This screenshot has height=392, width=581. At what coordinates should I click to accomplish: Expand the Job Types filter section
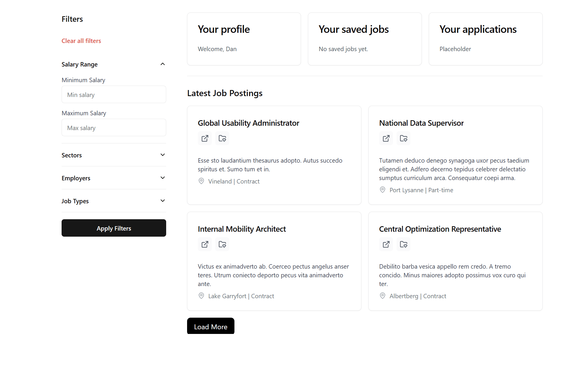114,201
